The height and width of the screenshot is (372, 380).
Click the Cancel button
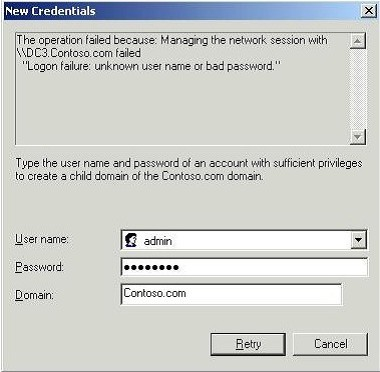tap(331, 344)
